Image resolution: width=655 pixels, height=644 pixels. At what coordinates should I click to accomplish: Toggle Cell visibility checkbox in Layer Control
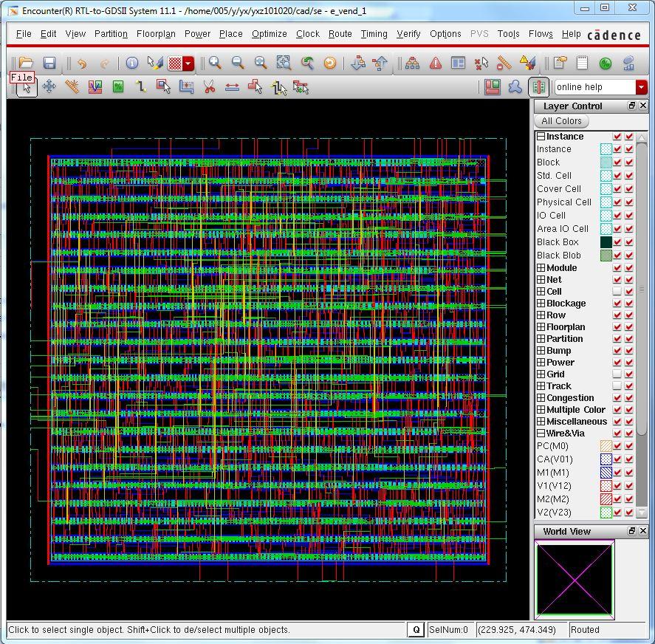pos(617,292)
